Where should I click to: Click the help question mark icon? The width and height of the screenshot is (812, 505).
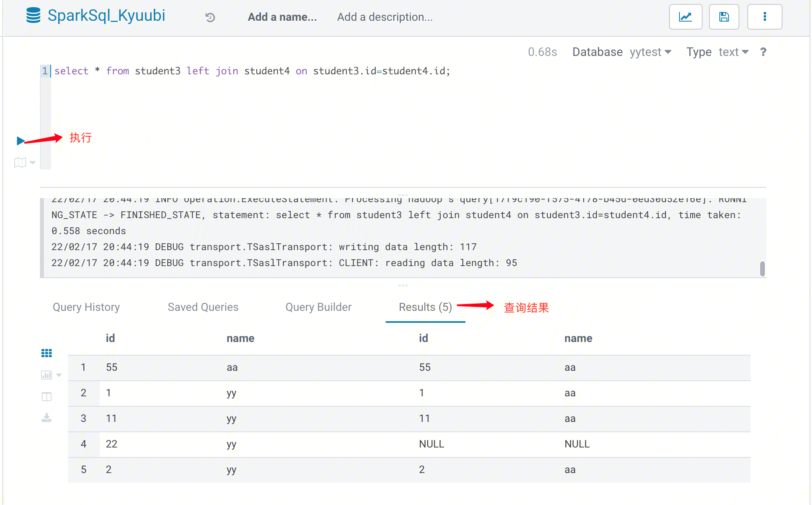click(x=763, y=52)
